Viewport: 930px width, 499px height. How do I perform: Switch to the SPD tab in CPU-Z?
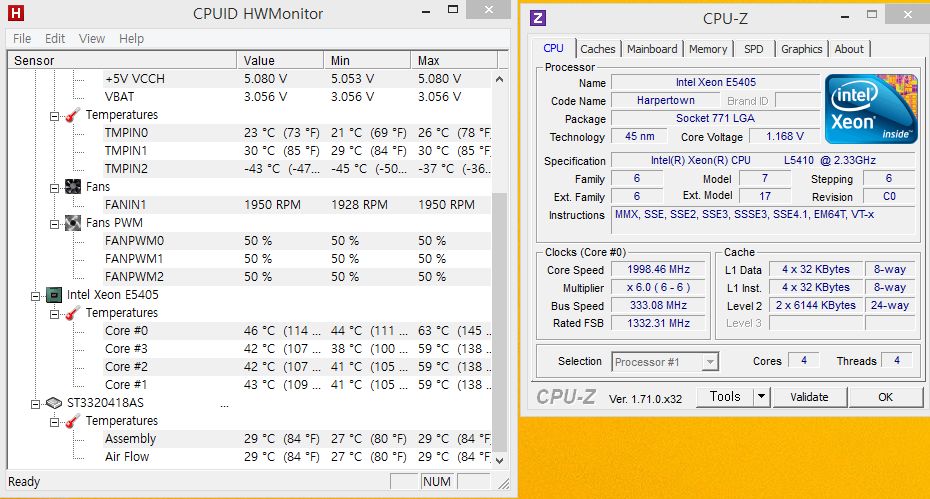(x=754, y=49)
